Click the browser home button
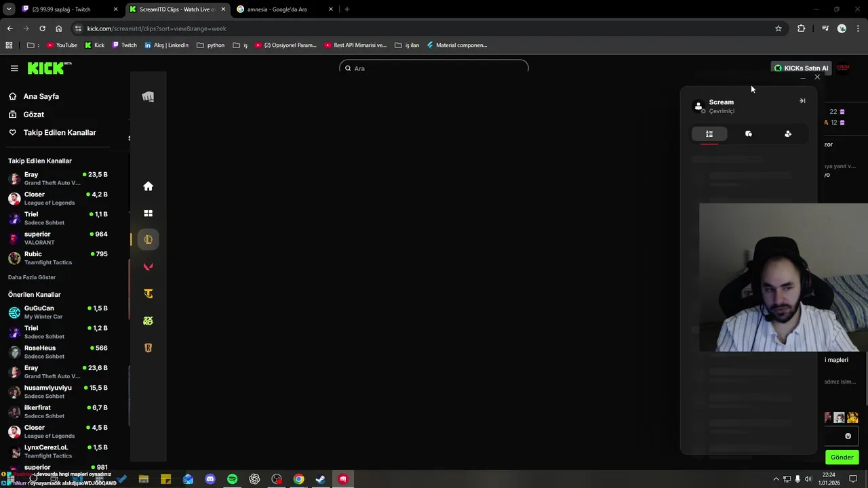868x488 pixels. pos(58,28)
